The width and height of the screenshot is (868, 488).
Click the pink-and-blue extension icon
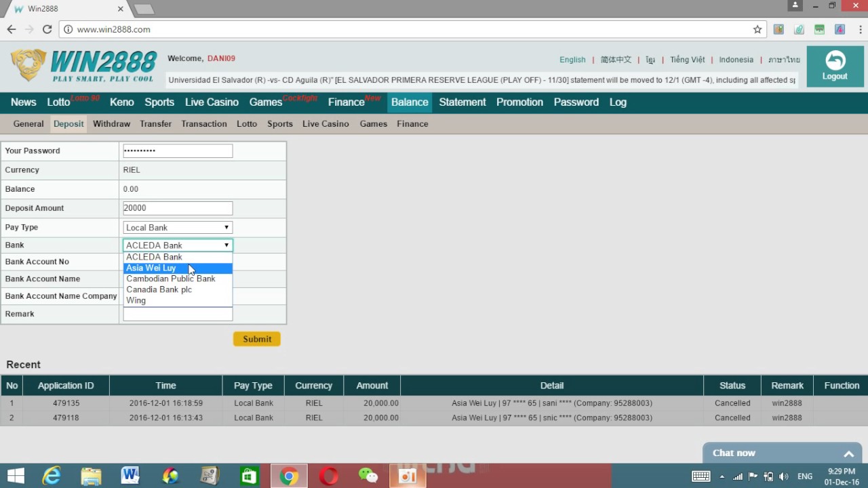click(840, 29)
